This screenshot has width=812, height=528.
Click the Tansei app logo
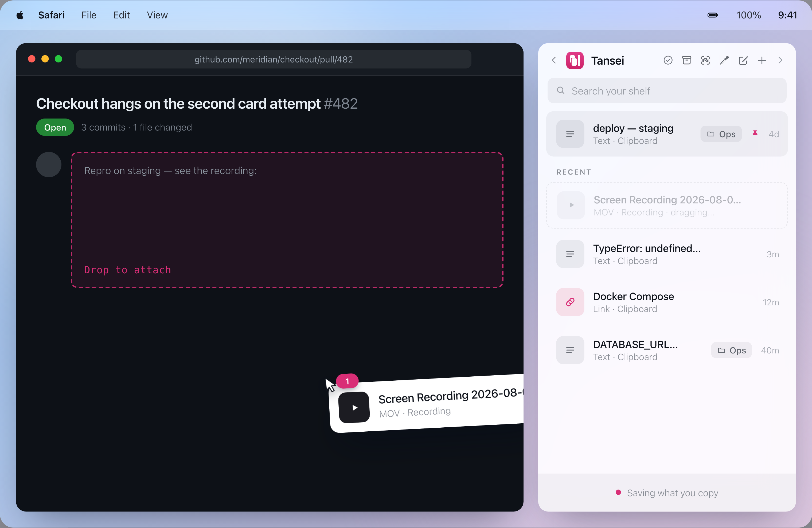[575, 60]
